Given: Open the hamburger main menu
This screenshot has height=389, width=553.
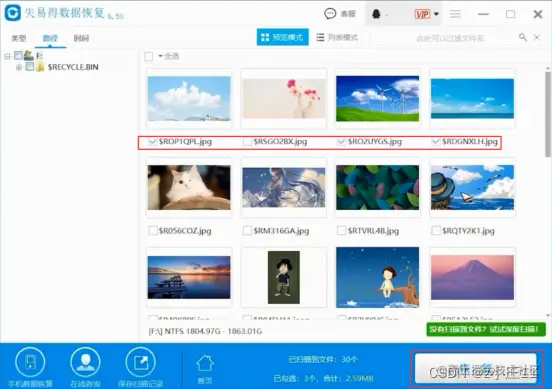Looking at the screenshot, I should (x=455, y=14).
